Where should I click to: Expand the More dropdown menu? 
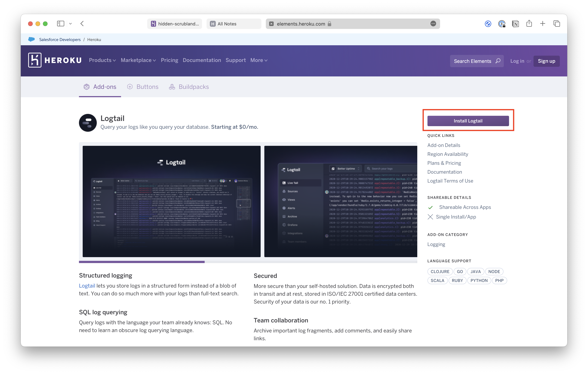click(x=259, y=60)
